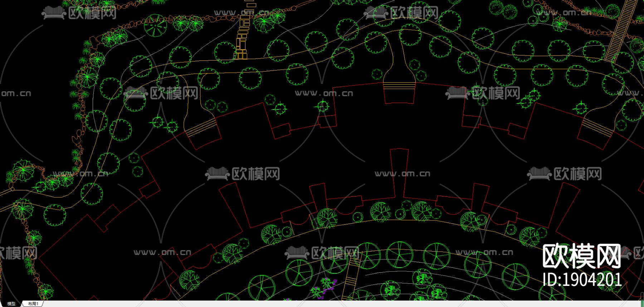Screen dimensions: 644x307
Task: Pick the branching tree symbol below the central red projection
Action: [x=380, y=212]
